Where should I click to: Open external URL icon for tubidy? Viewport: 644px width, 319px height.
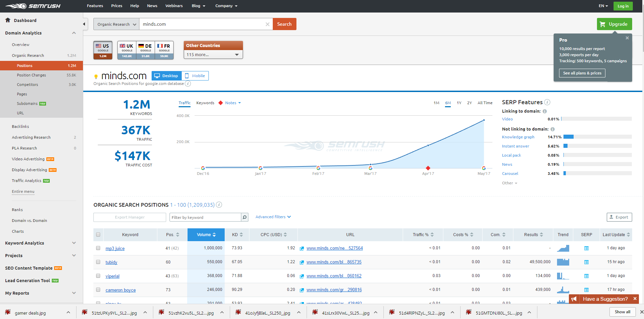pyautogui.click(x=302, y=262)
